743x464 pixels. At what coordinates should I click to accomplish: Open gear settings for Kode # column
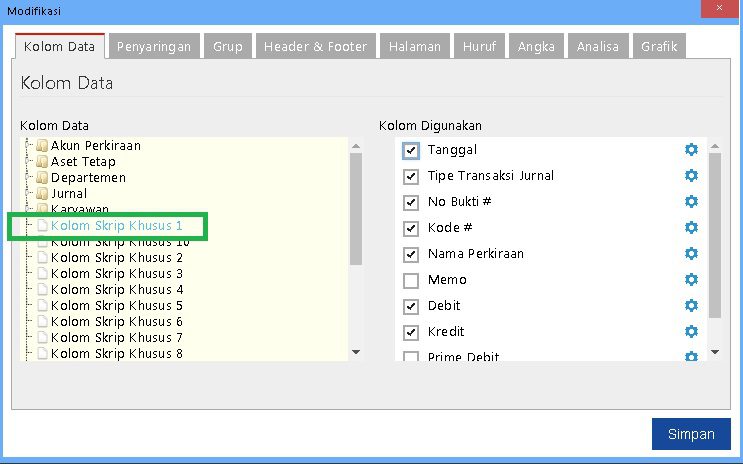point(691,228)
